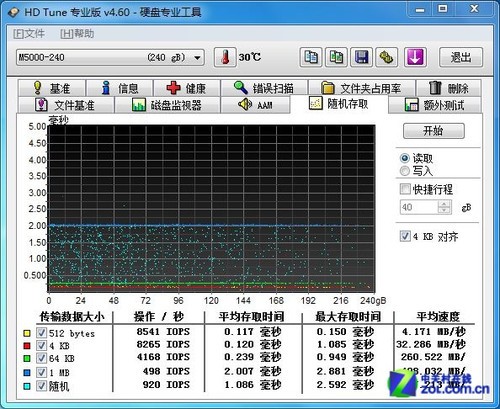Click the blue 1 MB color swatch

[x=27, y=372]
